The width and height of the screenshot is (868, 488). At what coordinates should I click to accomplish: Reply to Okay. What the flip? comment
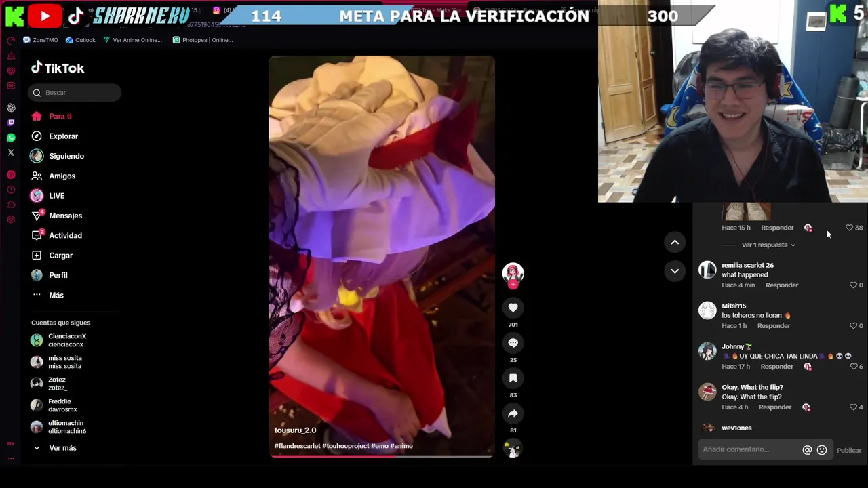(x=775, y=407)
